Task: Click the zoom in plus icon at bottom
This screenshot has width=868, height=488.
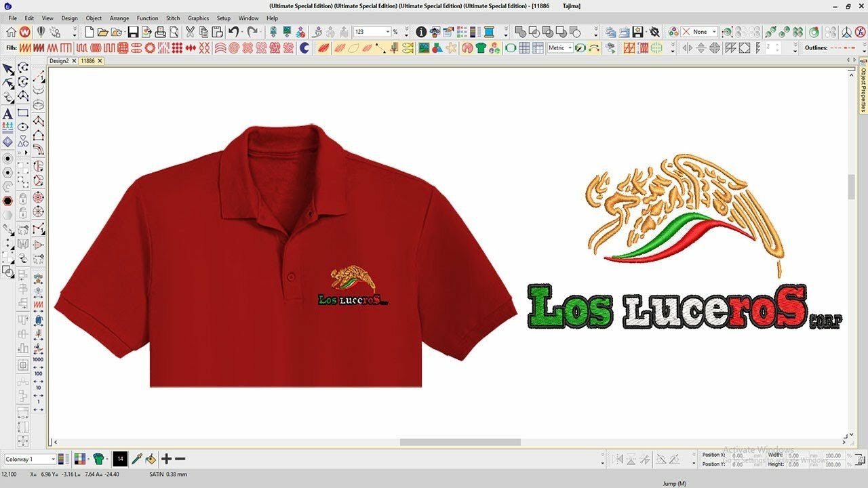Action: 167,459
